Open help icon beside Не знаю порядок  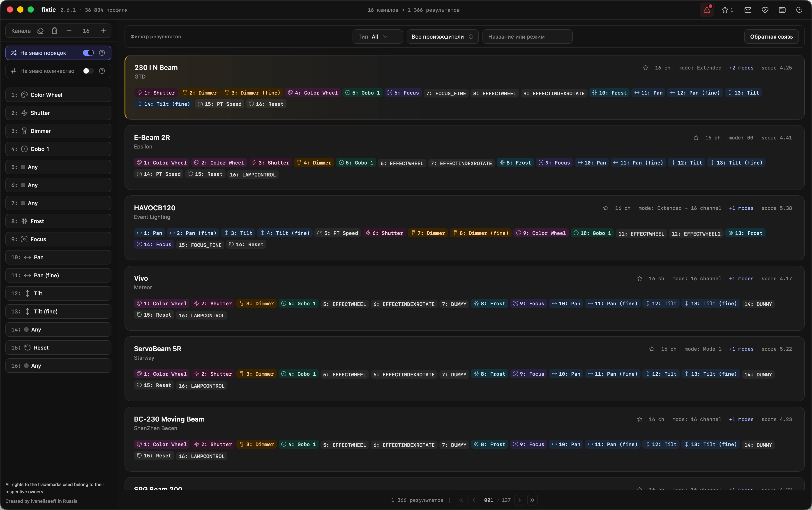(102, 53)
